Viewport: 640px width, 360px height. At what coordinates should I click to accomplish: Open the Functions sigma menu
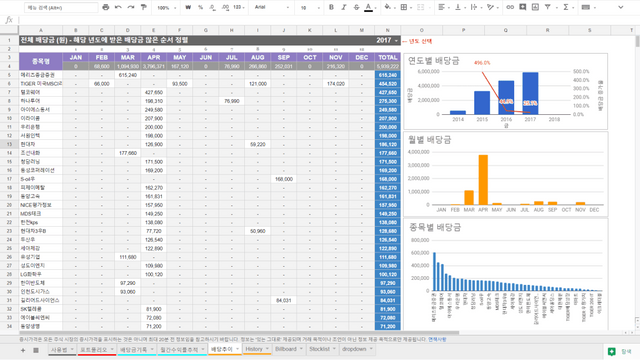pyautogui.click(x=567, y=7)
